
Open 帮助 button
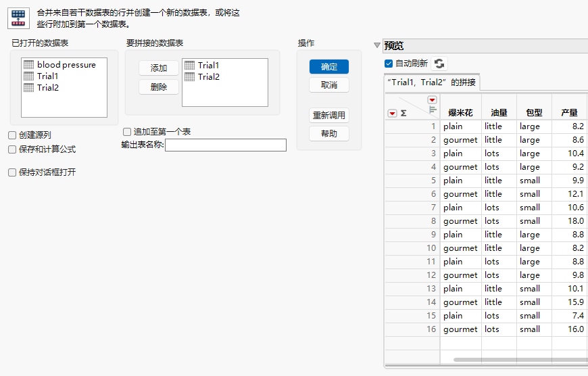329,134
